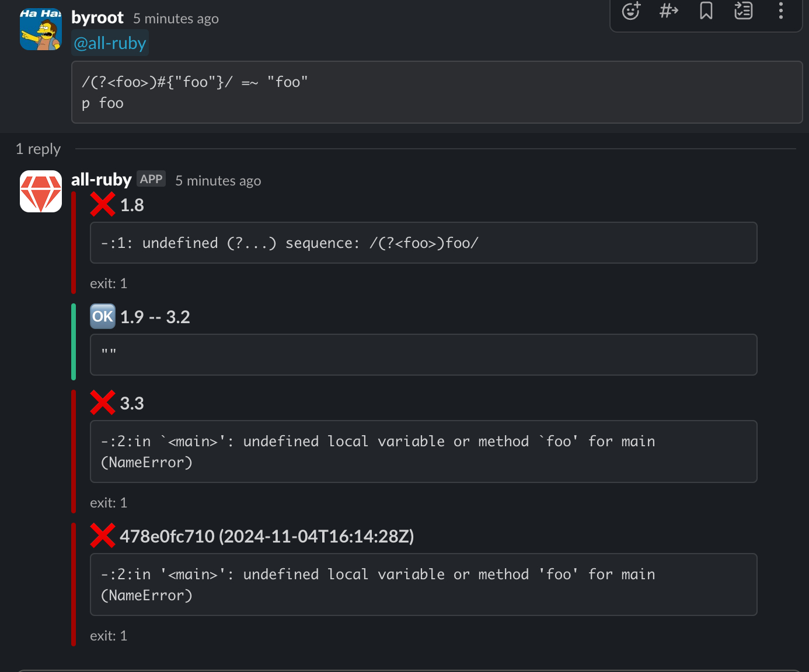Click byroot's profile avatar

[x=41, y=29]
